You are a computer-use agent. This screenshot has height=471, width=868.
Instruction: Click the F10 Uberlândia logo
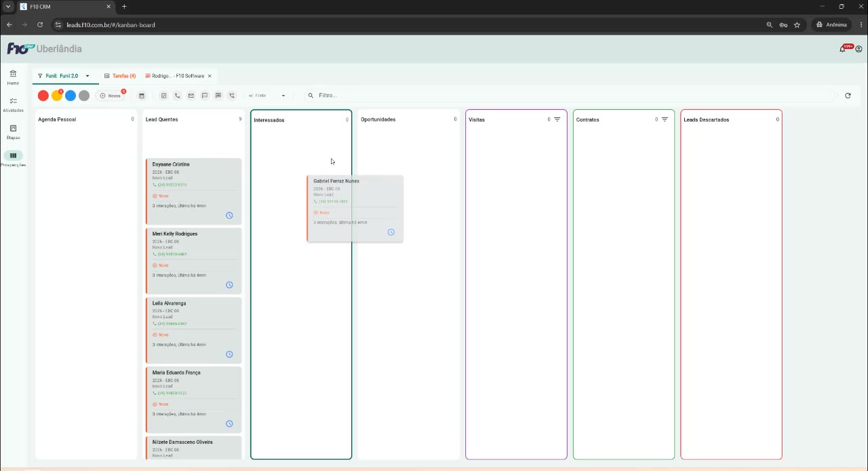[44, 49]
